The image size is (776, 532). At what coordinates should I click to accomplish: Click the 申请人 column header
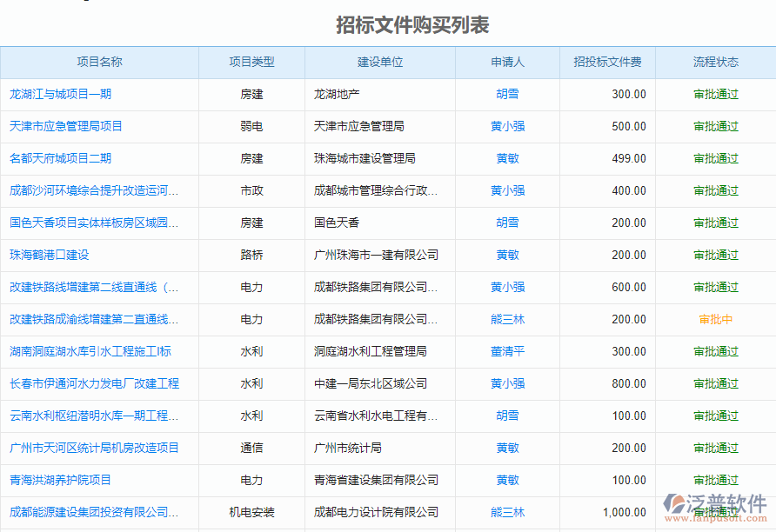pos(507,62)
